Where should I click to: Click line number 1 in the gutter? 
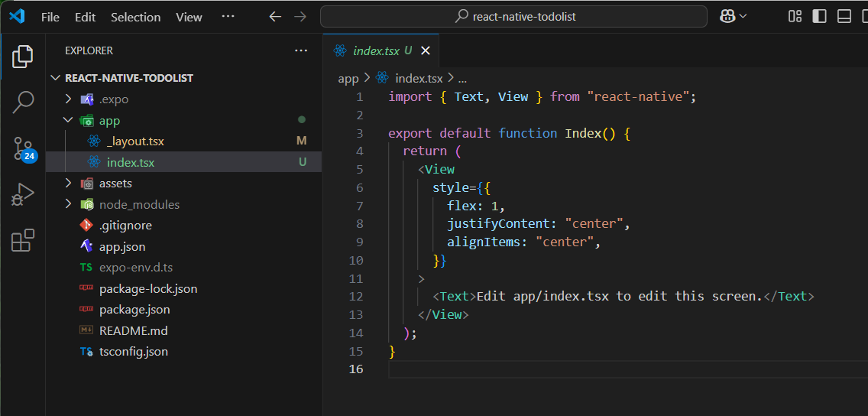tap(360, 97)
